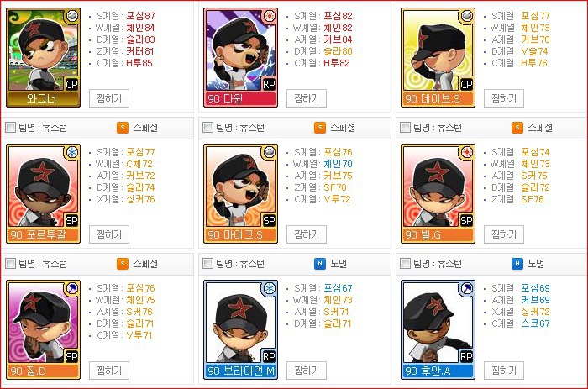Tick the checkbox above 후안.A card
Image resolution: width=588 pixels, height=389 pixels.
tap(405, 264)
